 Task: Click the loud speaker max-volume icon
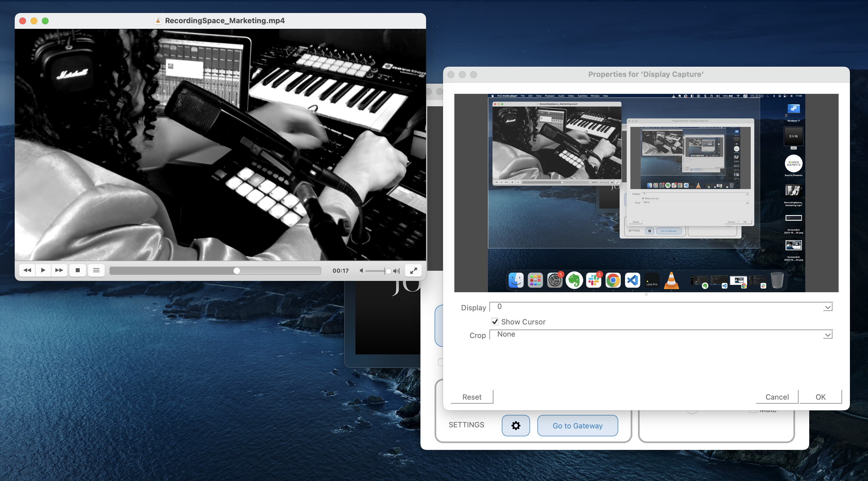point(397,271)
